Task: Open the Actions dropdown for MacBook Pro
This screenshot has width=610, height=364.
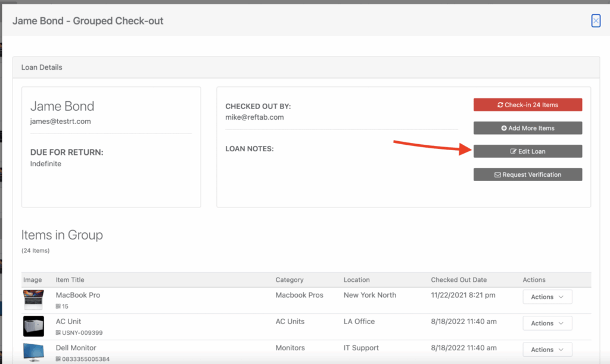Action: [547, 297]
